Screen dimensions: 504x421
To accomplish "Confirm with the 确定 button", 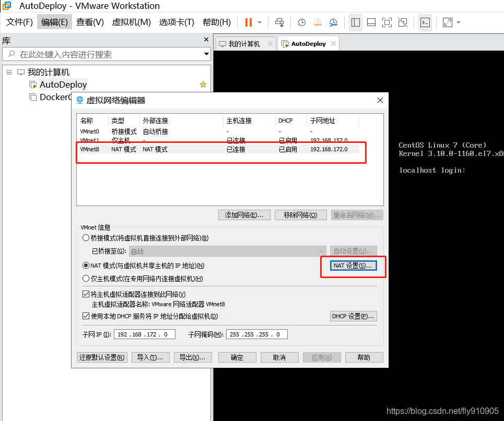I will click(237, 357).
